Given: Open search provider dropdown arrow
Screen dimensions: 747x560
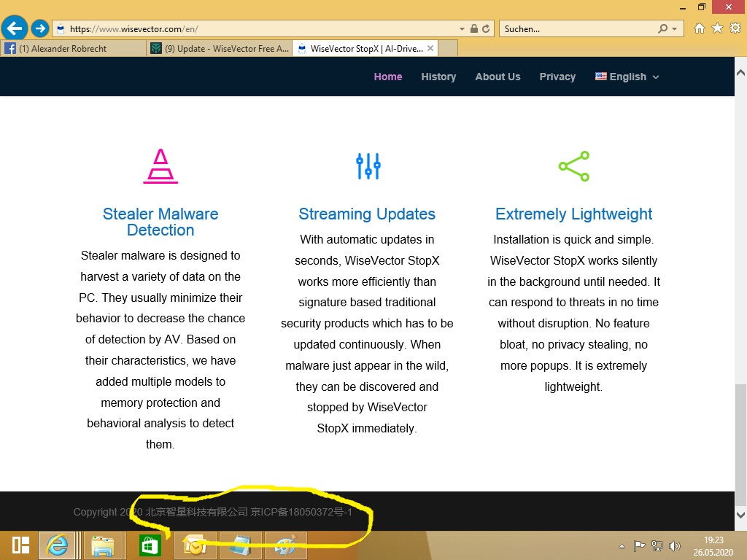Looking at the screenshot, I should pos(674,29).
